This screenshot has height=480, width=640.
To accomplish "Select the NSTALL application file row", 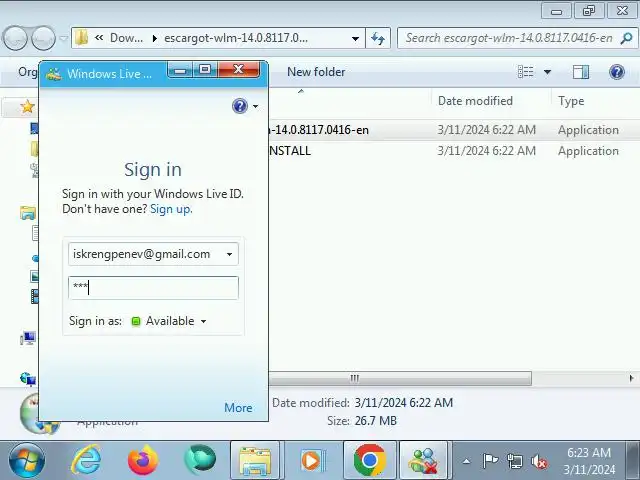I will pos(454,151).
